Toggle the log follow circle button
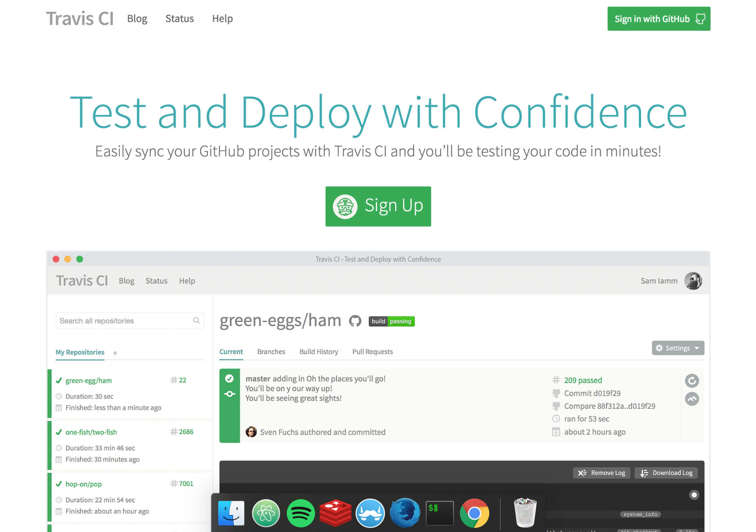This screenshot has height=532, width=756. point(694,495)
